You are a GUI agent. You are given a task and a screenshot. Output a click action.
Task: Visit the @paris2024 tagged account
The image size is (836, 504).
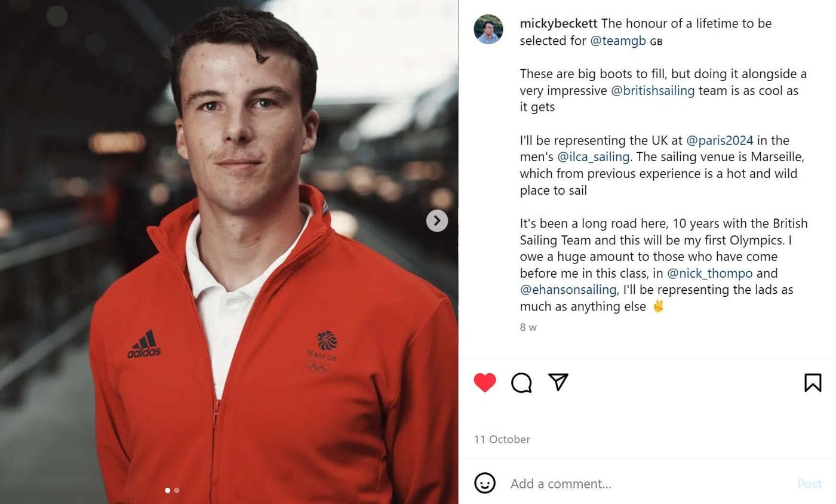720,140
